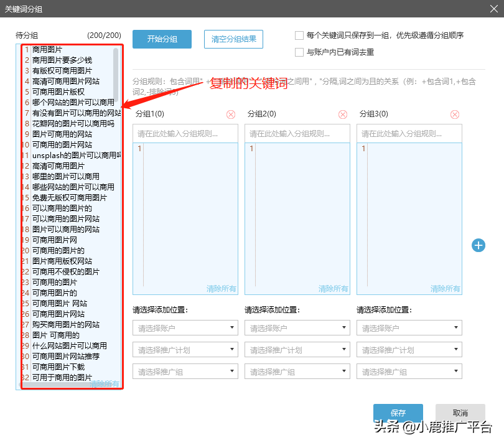This screenshot has width=504, height=445.
Task: Click inside the 分组3 keyword text area
Action: pyautogui.click(x=409, y=218)
